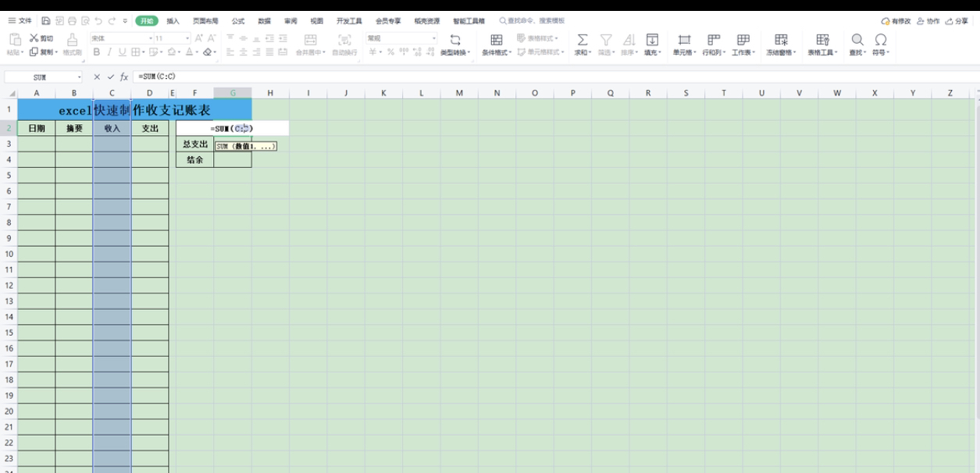Click the 协作 Collaborate button
This screenshot has height=473, width=980.
coord(928,21)
